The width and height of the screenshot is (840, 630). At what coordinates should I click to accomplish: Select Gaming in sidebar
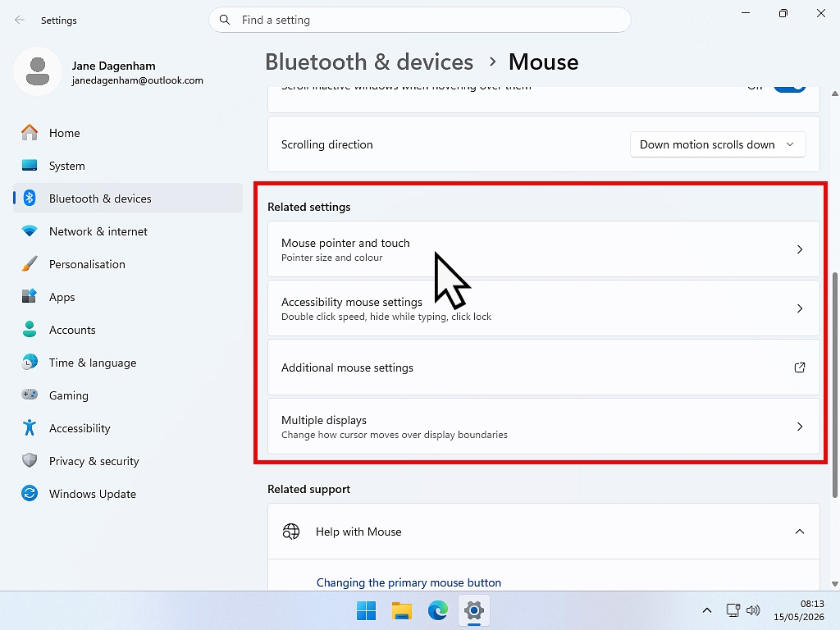127,395
